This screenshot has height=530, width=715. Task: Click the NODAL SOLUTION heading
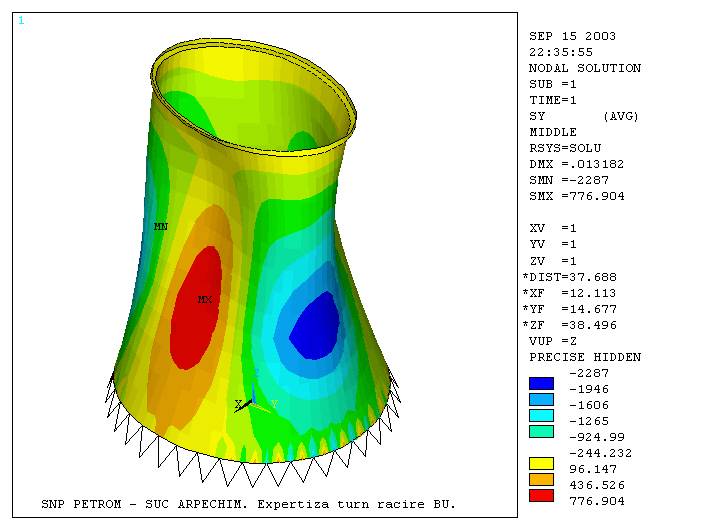(584, 68)
